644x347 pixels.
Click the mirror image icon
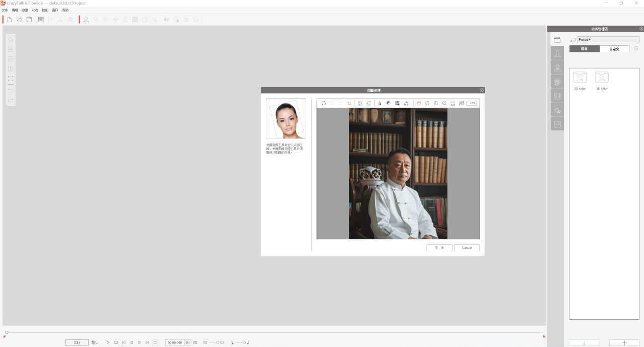(x=380, y=103)
